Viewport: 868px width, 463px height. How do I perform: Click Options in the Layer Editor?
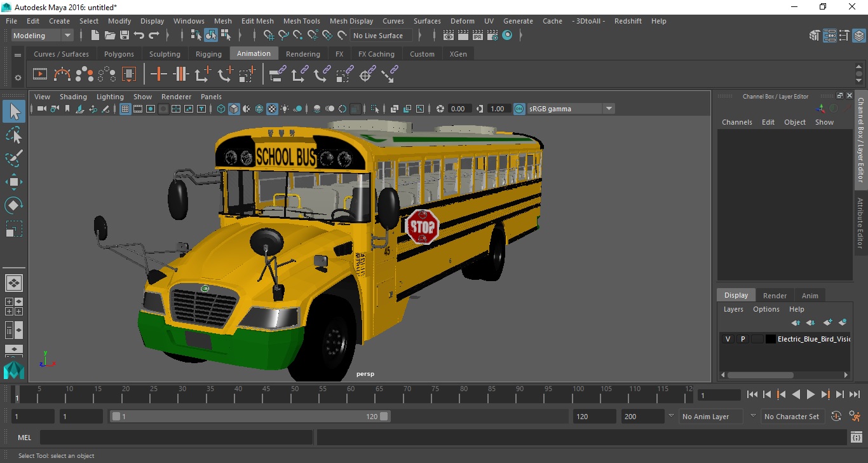(766, 309)
